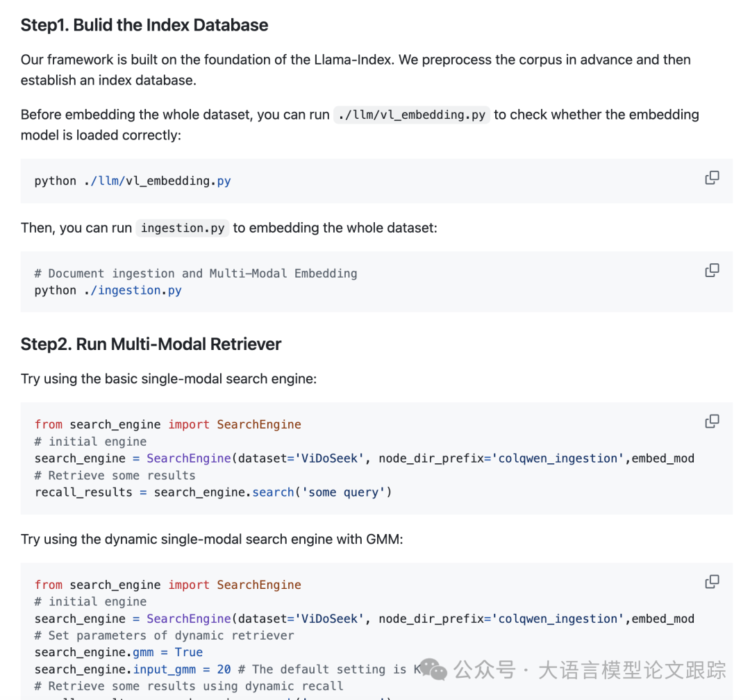The width and height of the screenshot is (750, 700).
Task: Click the 'python ./ingestion.py' code line
Action: tap(108, 290)
